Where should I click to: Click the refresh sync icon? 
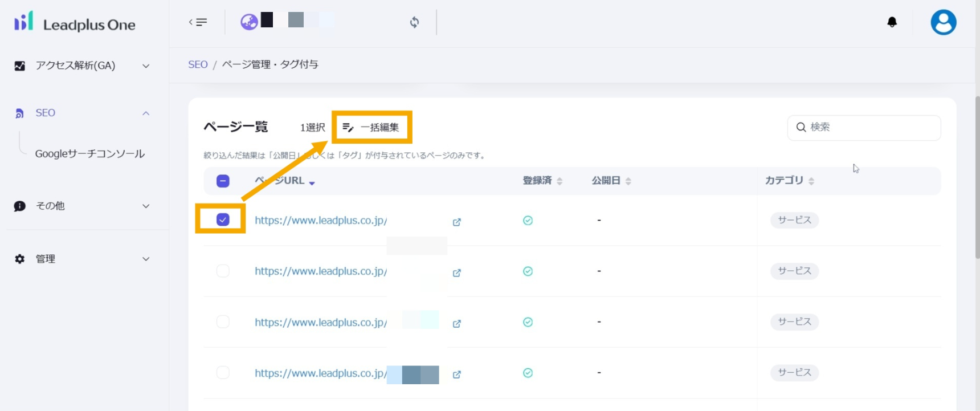(414, 22)
